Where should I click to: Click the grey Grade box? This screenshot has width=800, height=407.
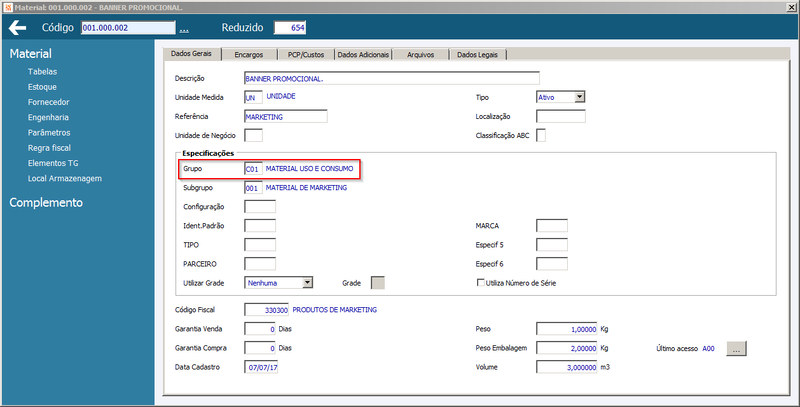pos(378,283)
